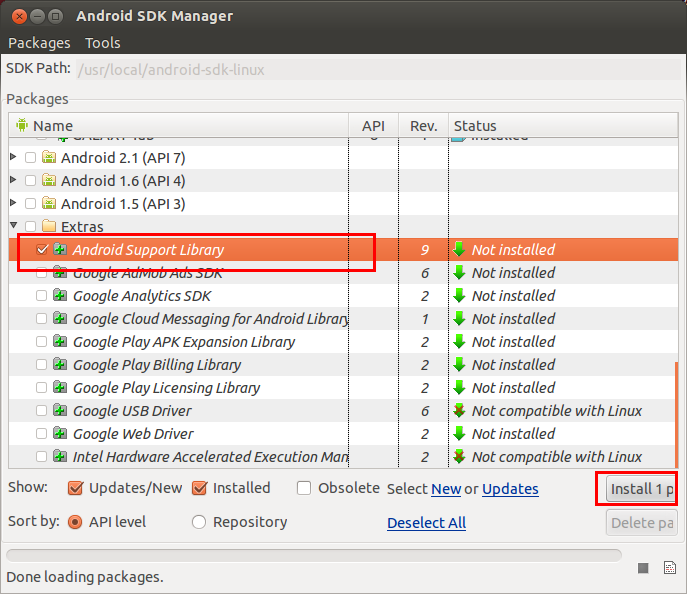
Task: Click the Android 1.5 (API 3) folder icon
Action: (x=49, y=203)
